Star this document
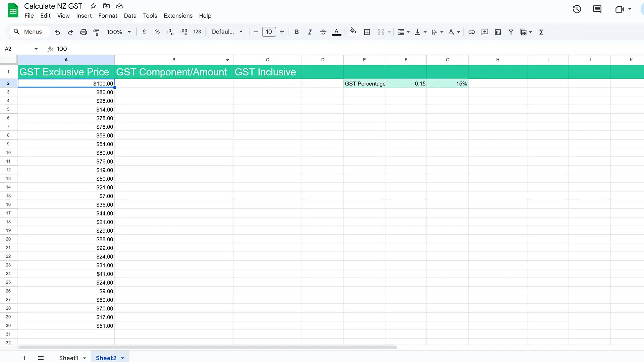Image resolution: width=644 pixels, height=362 pixels. click(93, 6)
